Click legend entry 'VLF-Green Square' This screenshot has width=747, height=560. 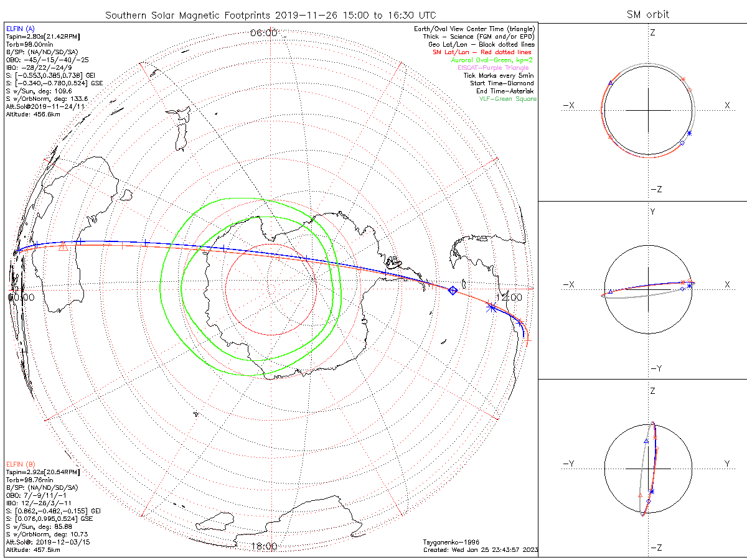point(507,99)
